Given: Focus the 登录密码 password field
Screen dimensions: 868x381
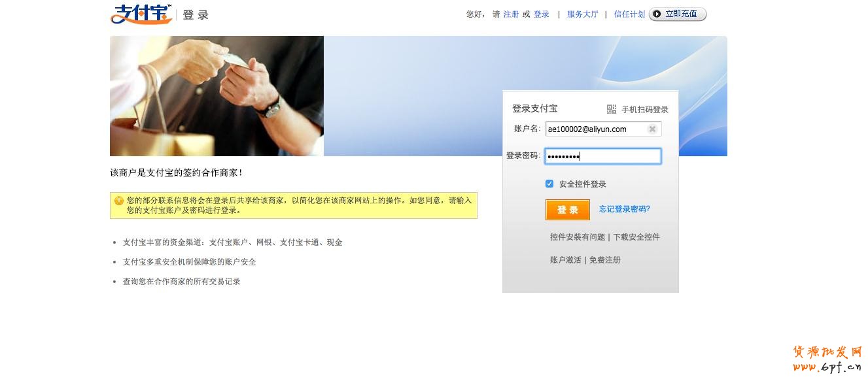Looking at the screenshot, I should 603,156.
